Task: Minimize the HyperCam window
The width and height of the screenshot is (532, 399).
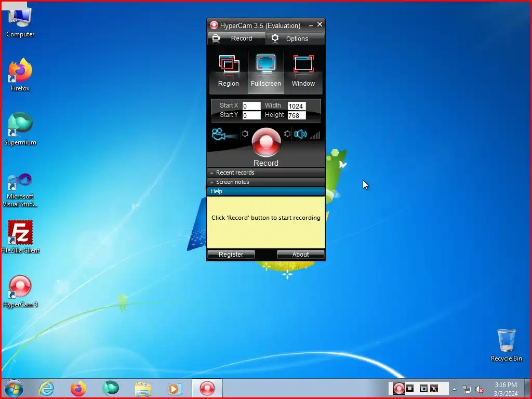Action: coord(311,25)
